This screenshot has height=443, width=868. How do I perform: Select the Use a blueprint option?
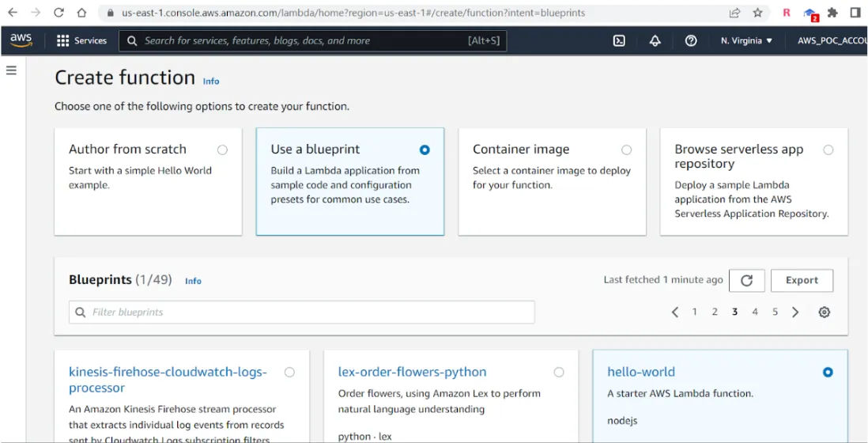(x=425, y=150)
